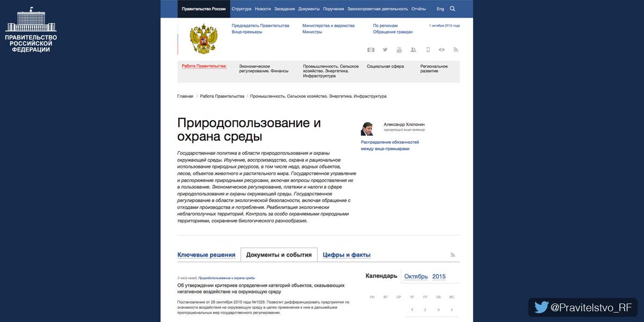Screen dimensions: 644x322
Task: Open Промышленность. Сельское хозяйство breadcrumb link
Action: pyautogui.click(x=319, y=96)
